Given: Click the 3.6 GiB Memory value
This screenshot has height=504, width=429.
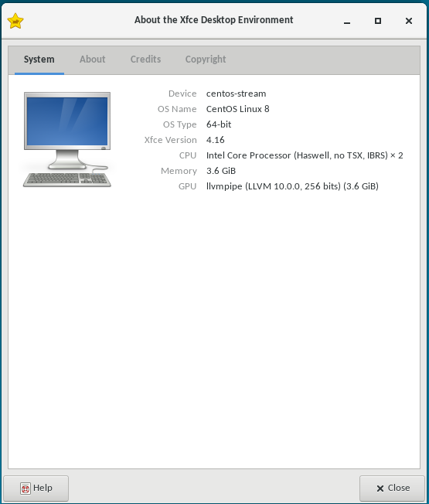Looking at the screenshot, I should pos(221,171).
